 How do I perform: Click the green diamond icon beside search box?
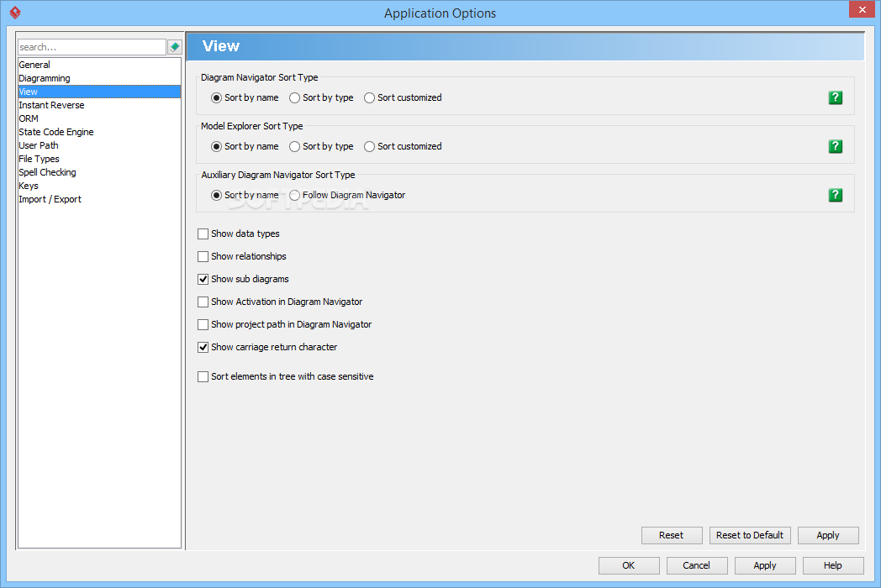[175, 47]
